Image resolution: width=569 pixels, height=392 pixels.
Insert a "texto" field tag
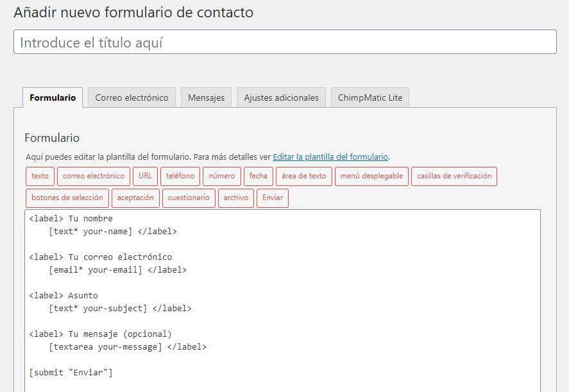click(x=40, y=176)
